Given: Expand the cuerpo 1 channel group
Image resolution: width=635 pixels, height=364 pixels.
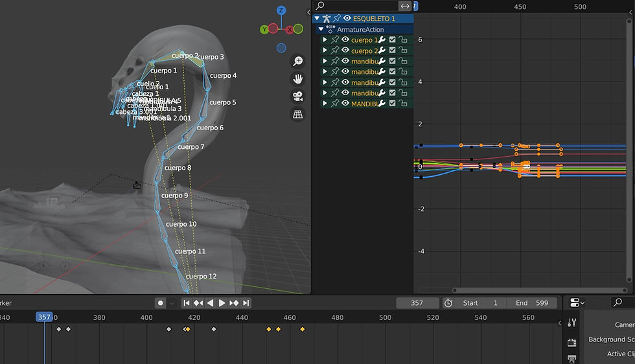Looking at the screenshot, I should (x=325, y=40).
